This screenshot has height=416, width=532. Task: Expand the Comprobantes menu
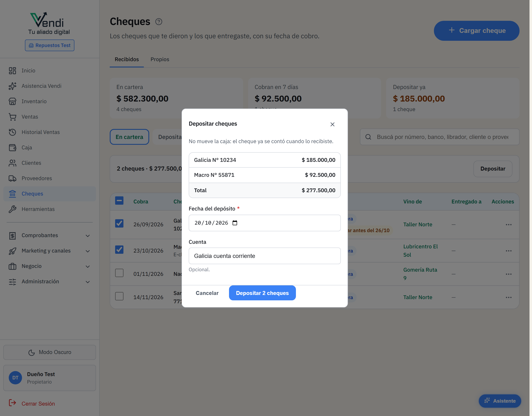click(50, 235)
